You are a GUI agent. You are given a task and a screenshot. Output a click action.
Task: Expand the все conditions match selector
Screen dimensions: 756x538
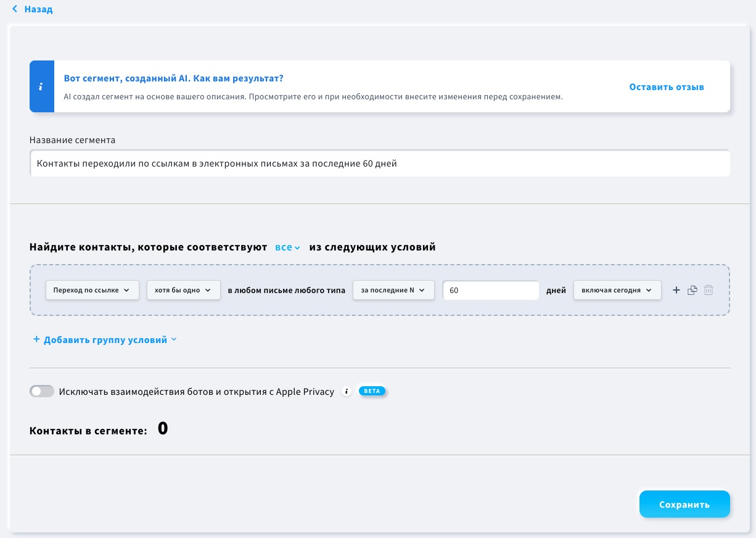tap(286, 247)
